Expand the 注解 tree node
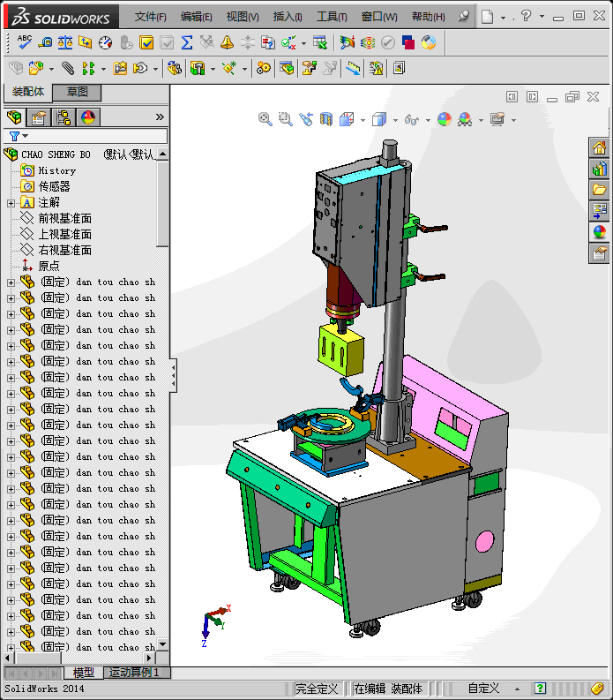Screen dimensions: 613x700 (11, 203)
